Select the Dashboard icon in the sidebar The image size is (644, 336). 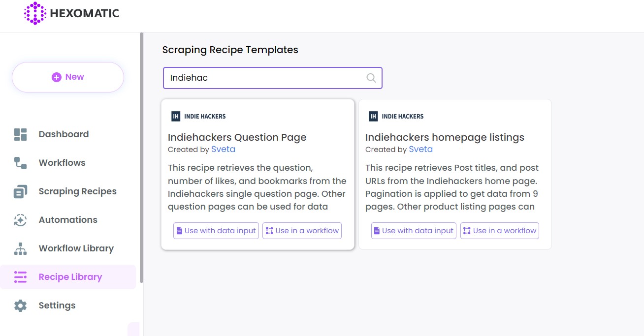pos(20,134)
